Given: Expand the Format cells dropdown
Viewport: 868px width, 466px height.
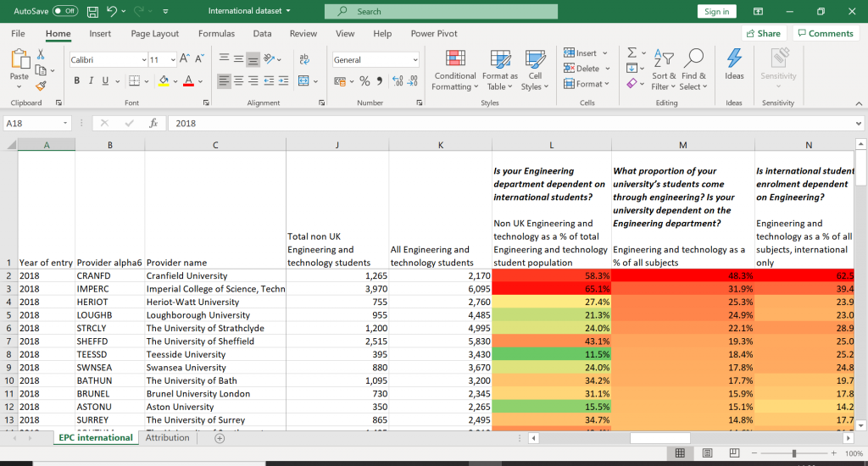Looking at the screenshot, I should pos(607,84).
